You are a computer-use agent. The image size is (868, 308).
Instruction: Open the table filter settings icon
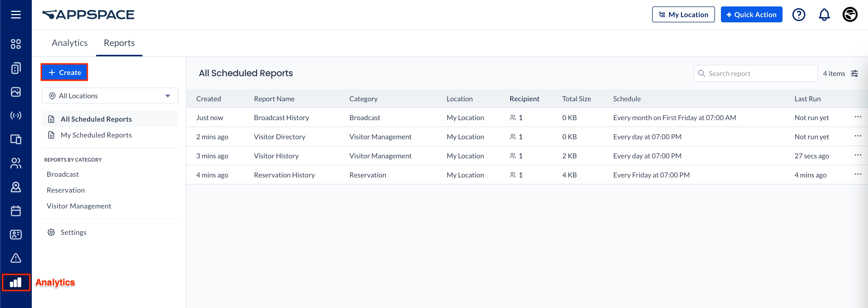pos(854,73)
